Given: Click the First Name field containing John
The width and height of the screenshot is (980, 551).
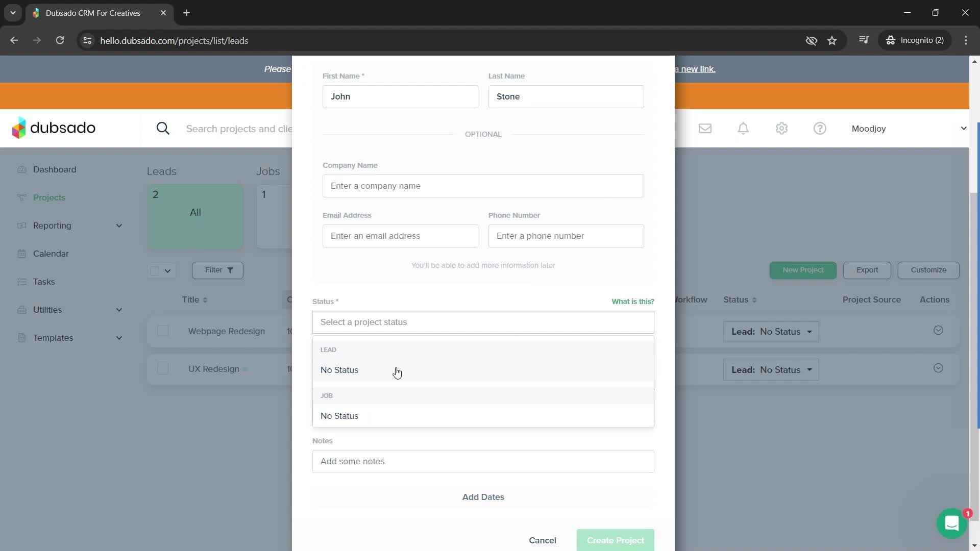Looking at the screenshot, I should [x=400, y=96].
